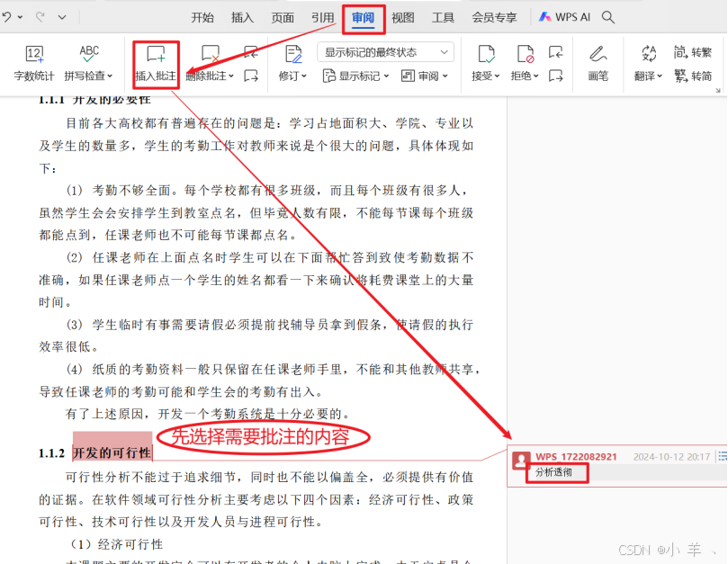Click the paragraph starting 目前各大高校
728x564 pixels.
click(256, 146)
